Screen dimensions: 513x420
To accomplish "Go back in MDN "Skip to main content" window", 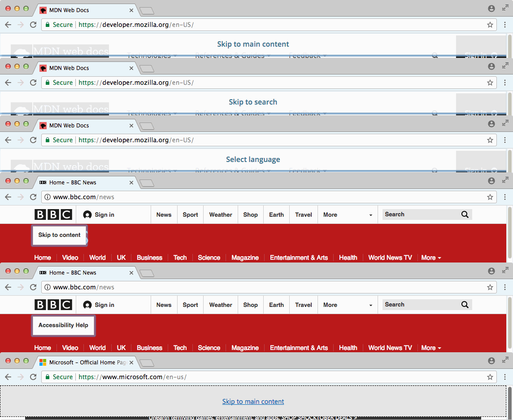I will coord(8,25).
